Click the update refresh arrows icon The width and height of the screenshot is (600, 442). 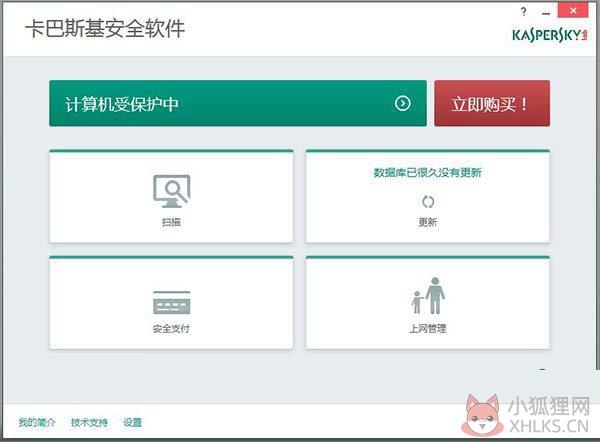[x=427, y=202]
